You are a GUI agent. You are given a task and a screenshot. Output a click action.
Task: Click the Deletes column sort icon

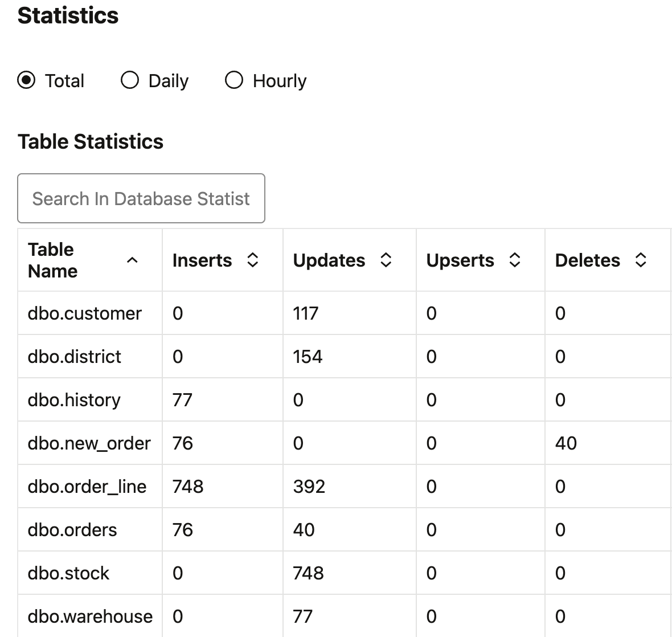pyautogui.click(x=641, y=260)
